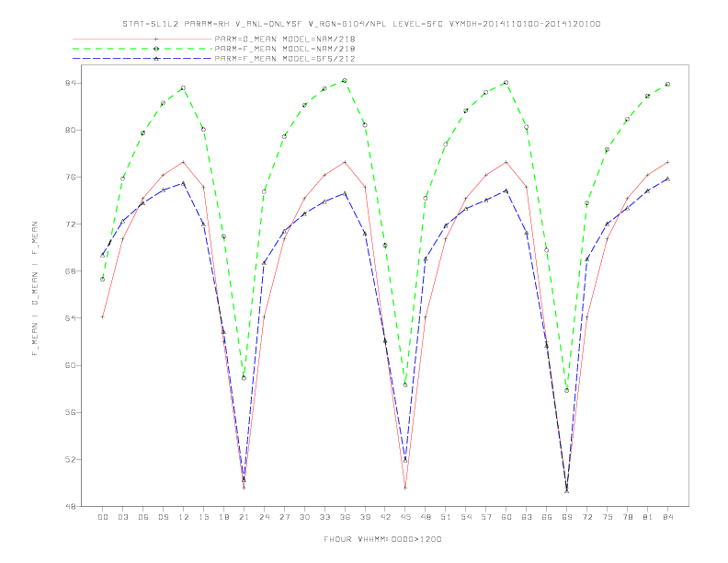This screenshot has width=728, height=563.
Task: Click x-axis tick label 78
Action: coord(627,517)
